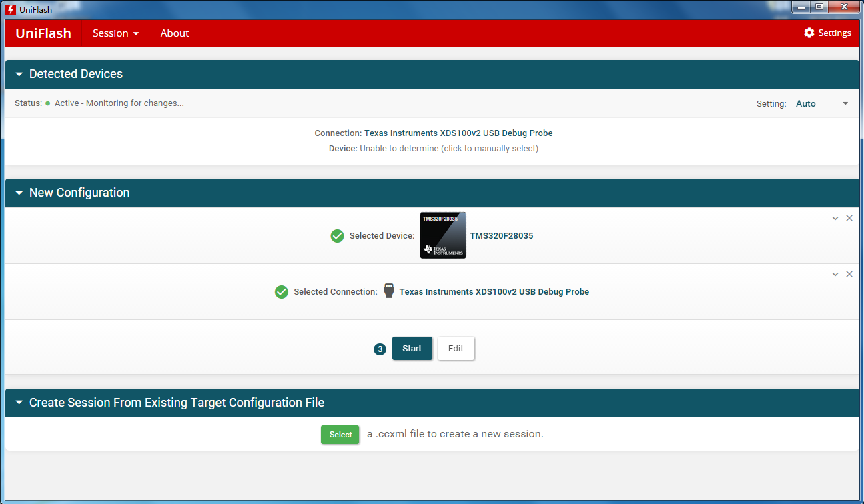Click green checkmark beside Selected Connection

tap(282, 292)
